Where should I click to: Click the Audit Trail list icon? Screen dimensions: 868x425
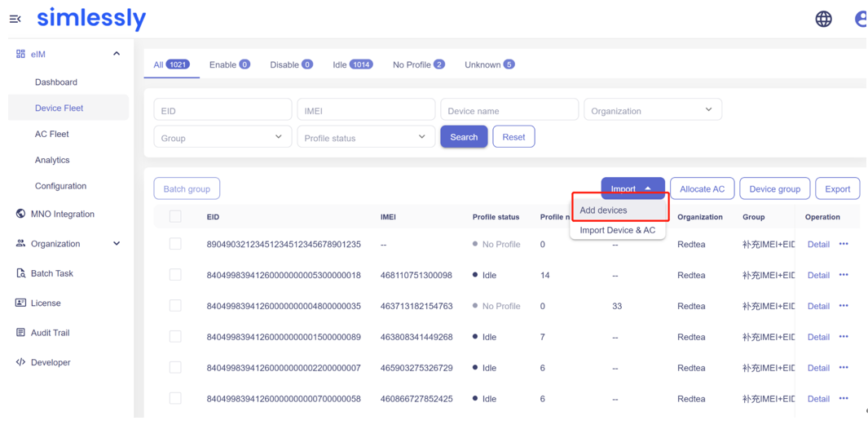pyautogui.click(x=21, y=333)
